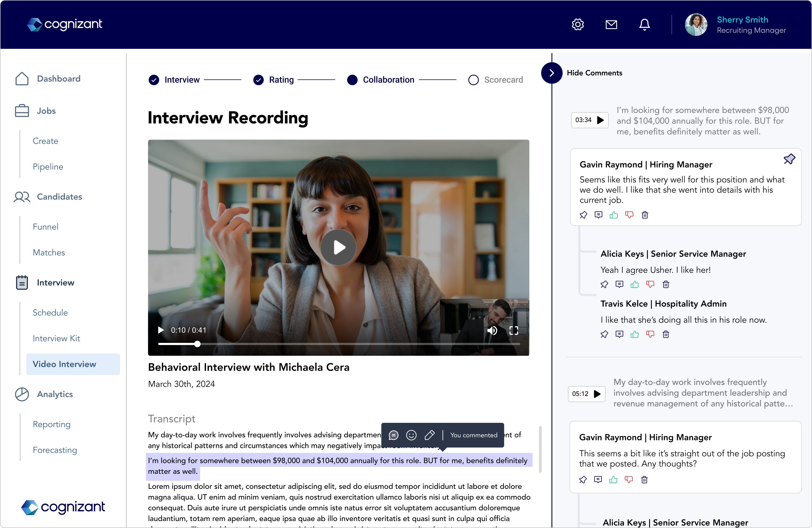Image resolution: width=812 pixels, height=528 pixels.
Task: Open Jobs section in the sidebar
Action: (x=35, y=111)
